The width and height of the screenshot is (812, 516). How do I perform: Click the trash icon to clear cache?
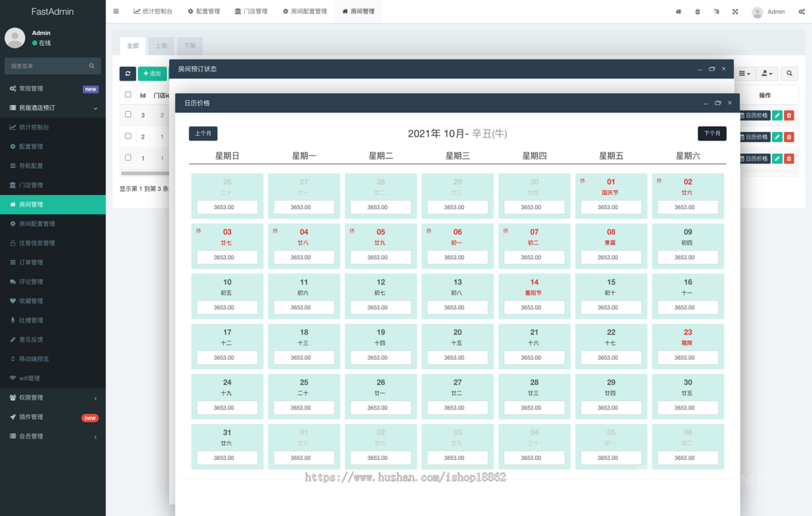(698, 12)
